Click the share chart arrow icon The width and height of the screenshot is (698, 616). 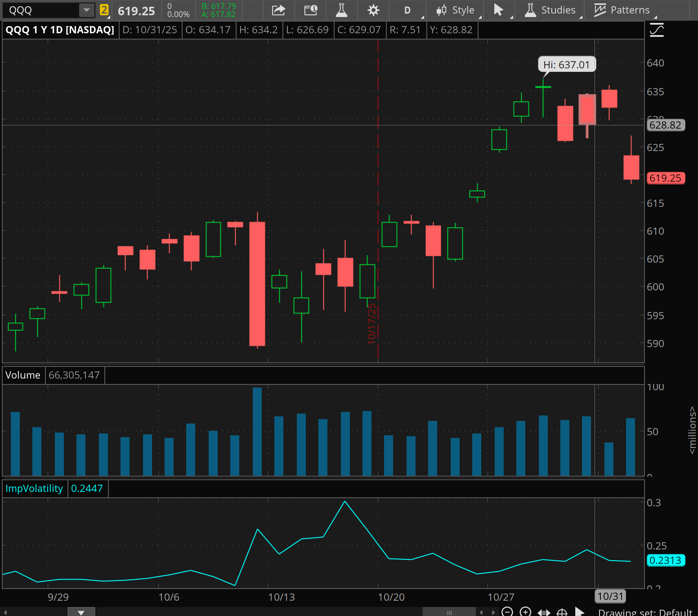278,10
